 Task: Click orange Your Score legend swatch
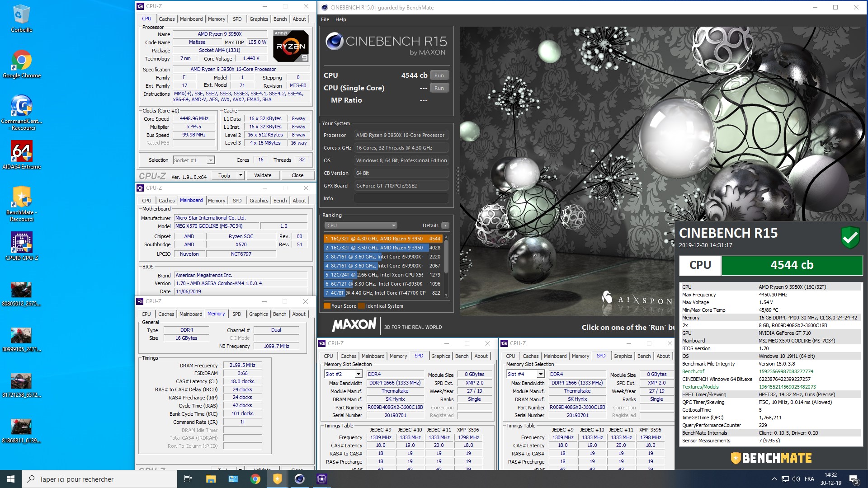(x=327, y=306)
